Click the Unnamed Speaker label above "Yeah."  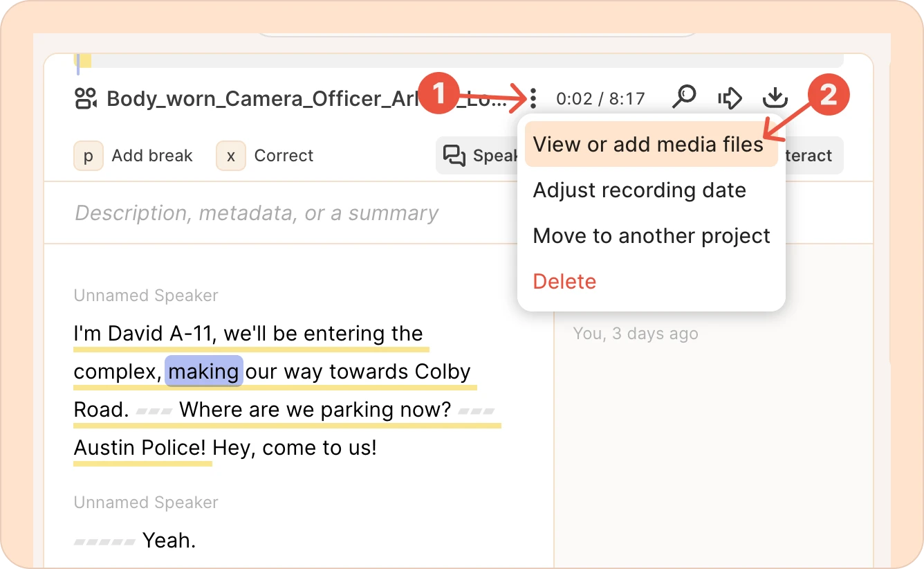(x=146, y=503)
